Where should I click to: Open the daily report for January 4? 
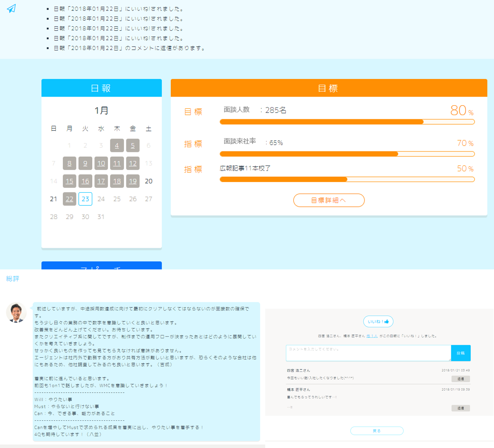coord(117,145)
